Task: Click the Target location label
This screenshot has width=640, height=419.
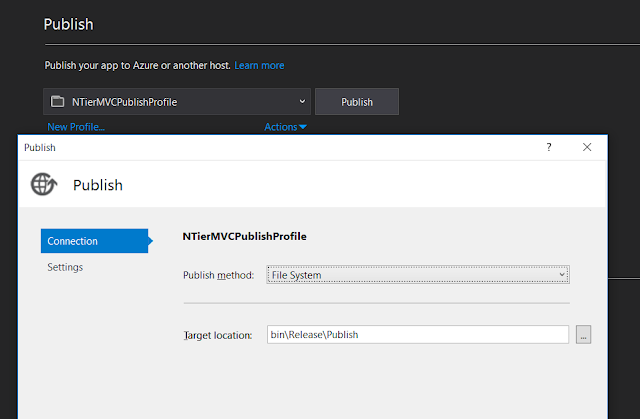Action: click(x=218, y=335)
